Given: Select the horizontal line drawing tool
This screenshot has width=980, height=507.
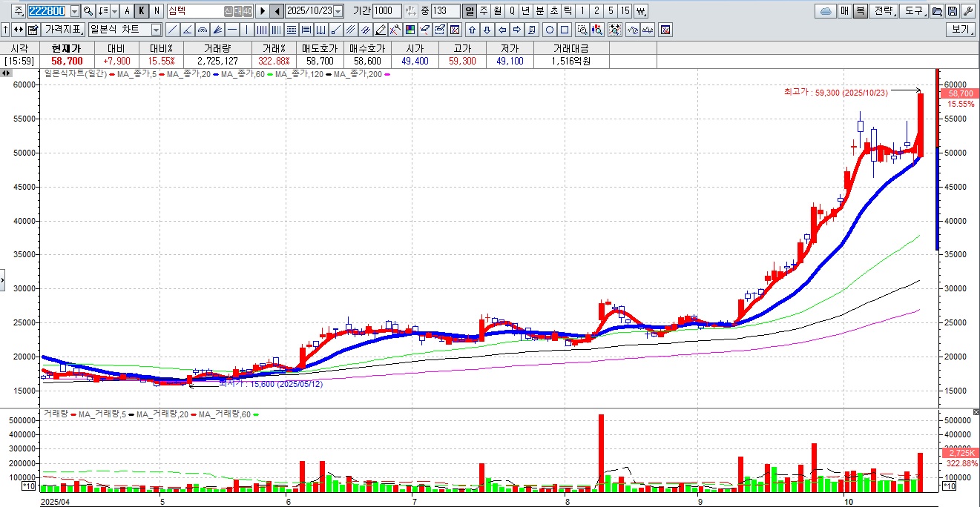Looking at the screenshot, I should click(232, 30).
